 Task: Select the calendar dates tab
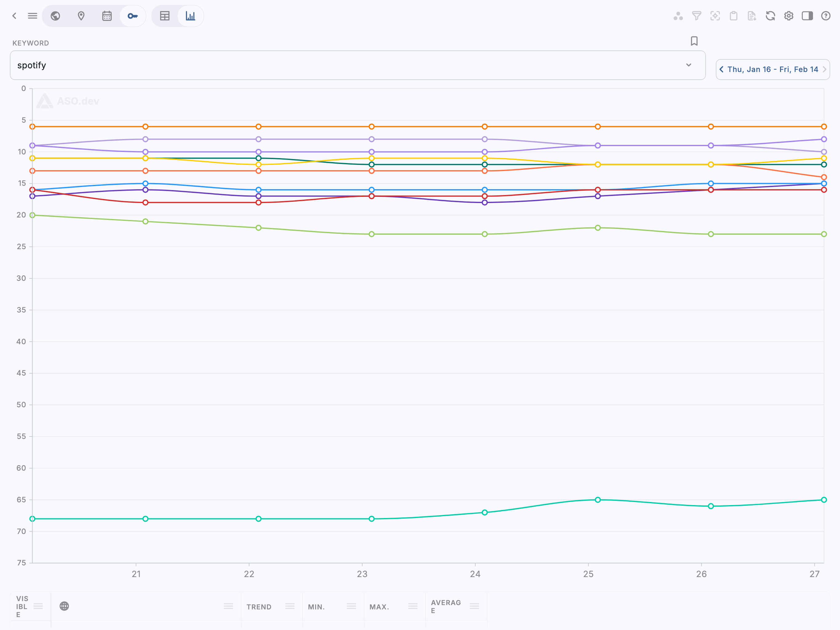coord(107,16)
